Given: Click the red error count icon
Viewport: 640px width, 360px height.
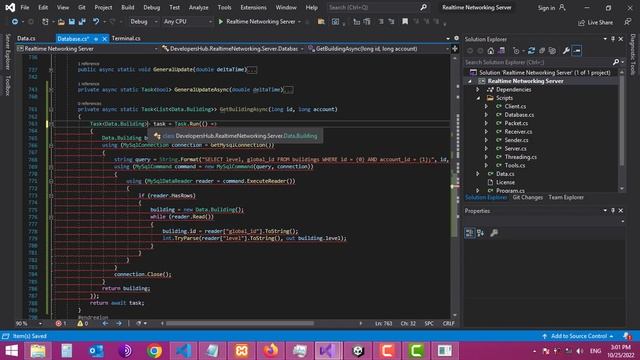Looking at the screenshot, I should [58, 323].
